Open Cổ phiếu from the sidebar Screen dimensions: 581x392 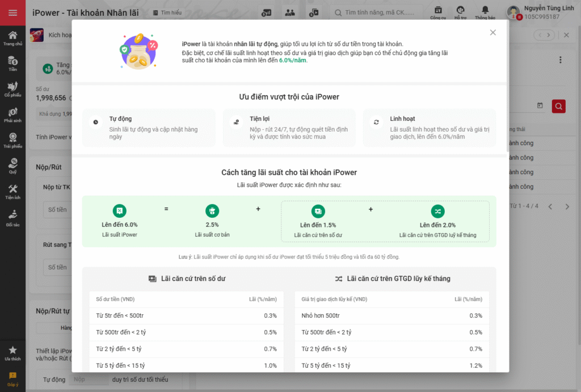[12, 89]
